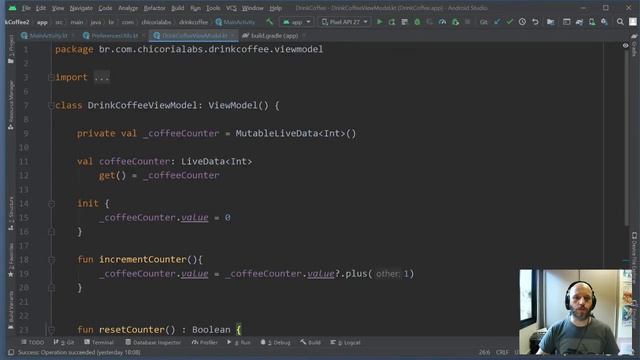Open the Structure tool window

11,213
